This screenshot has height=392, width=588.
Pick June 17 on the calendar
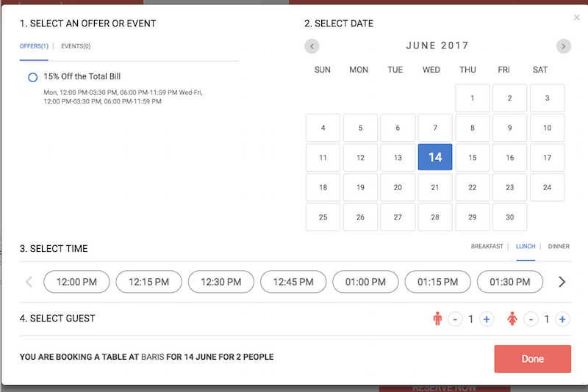click(x=547, y=158)
